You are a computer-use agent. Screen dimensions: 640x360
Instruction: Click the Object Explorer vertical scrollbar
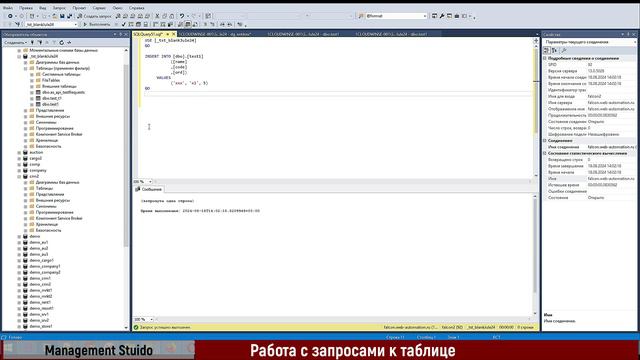[x=126, y=155]
